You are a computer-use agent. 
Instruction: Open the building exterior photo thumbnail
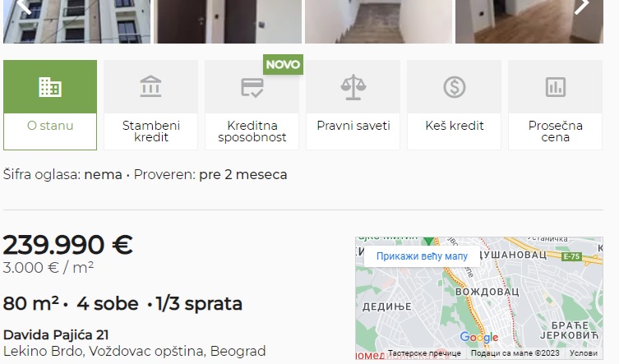[76, 21]
